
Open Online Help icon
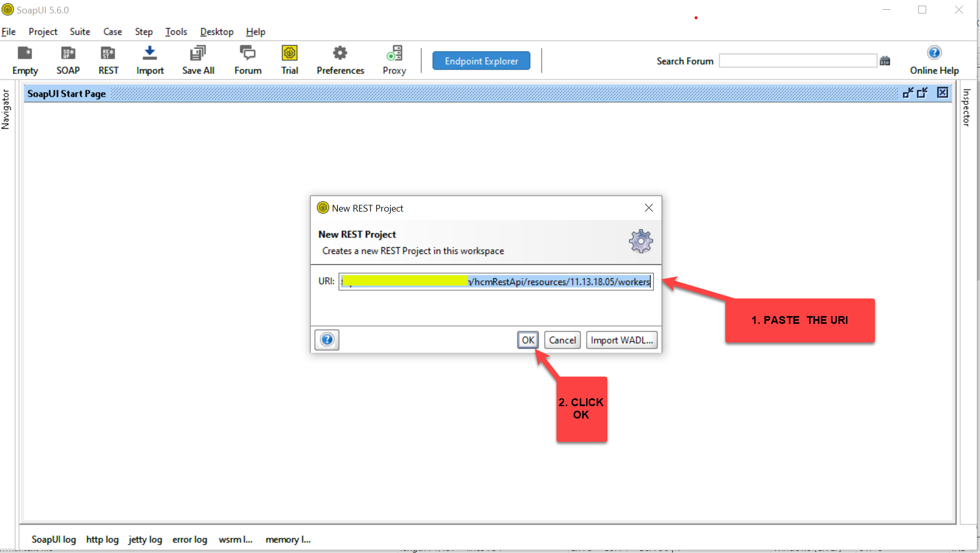(934, 61)
